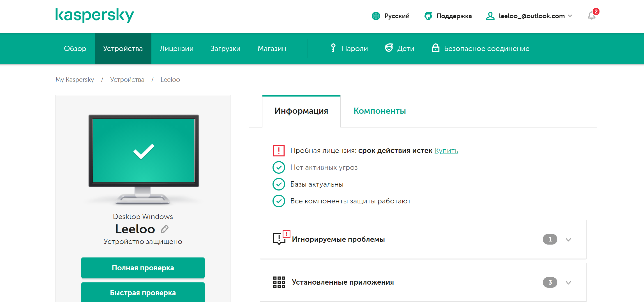Click the installed applications grid icon
The width and height of the screenshot is (644, 302).
(x=279, y=282)
